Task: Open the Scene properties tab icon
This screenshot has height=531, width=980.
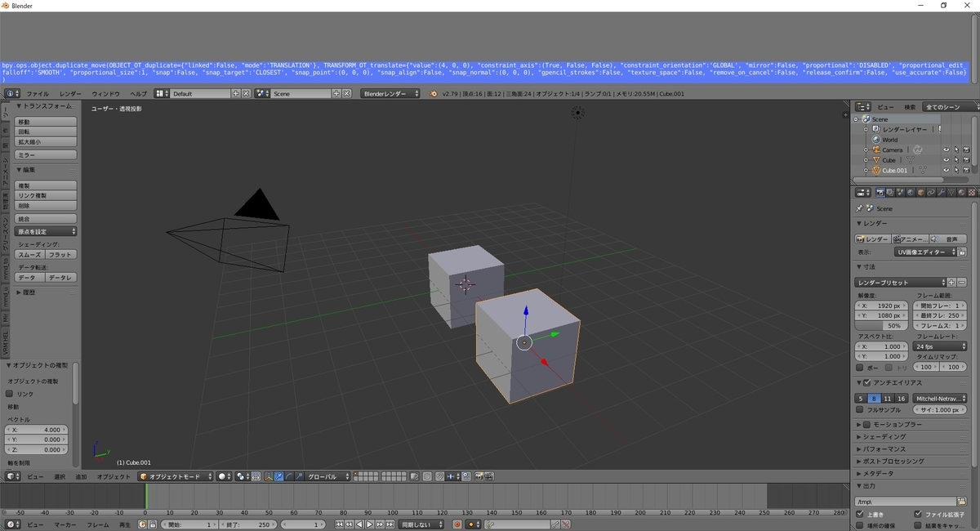Action: coord(900,192)
